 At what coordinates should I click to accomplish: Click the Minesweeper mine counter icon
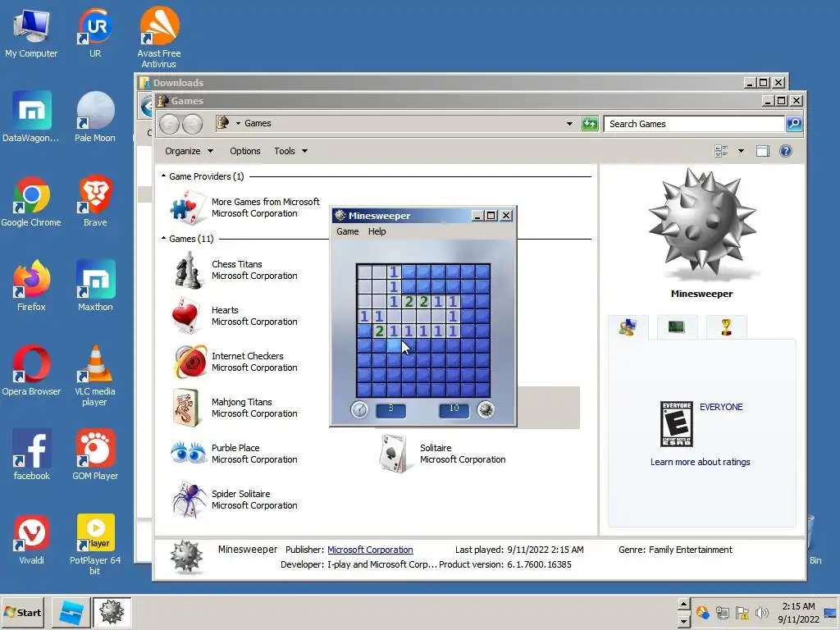[x=486, y=410]
